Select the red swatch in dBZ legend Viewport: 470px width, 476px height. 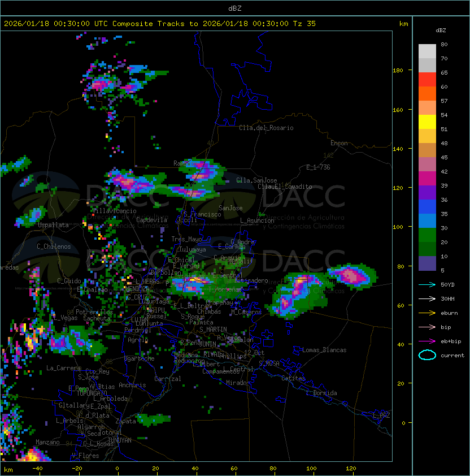pos(427,80)
